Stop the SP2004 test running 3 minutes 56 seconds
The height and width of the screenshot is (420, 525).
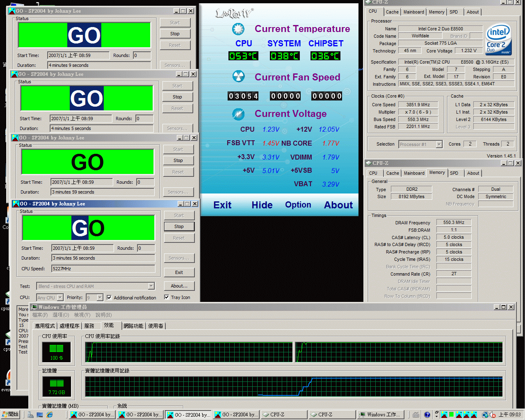(x=179, y=226)
